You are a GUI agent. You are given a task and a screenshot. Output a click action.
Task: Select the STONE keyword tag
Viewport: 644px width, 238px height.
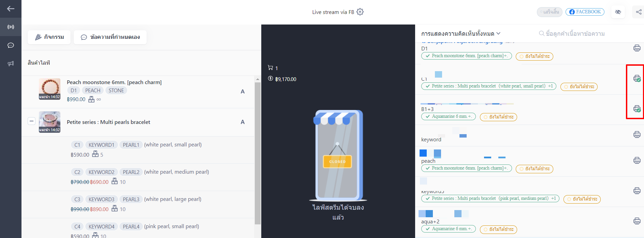[116, 91]
